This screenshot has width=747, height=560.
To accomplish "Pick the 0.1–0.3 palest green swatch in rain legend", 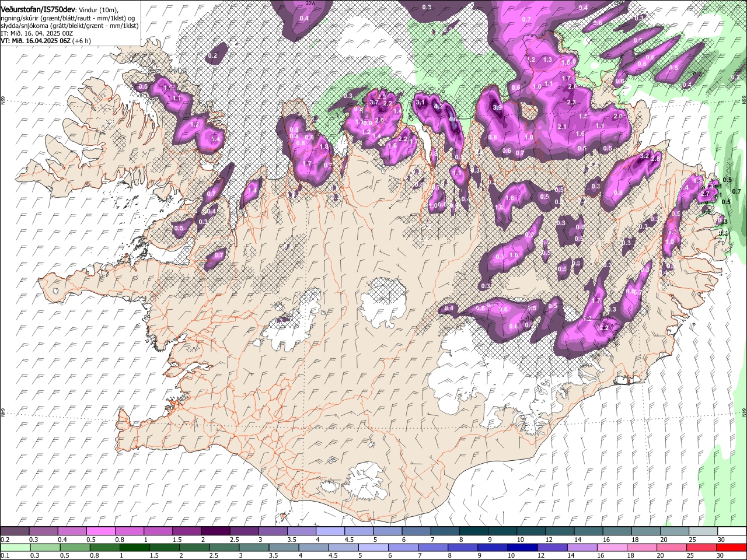I will (x=15, y=548).
